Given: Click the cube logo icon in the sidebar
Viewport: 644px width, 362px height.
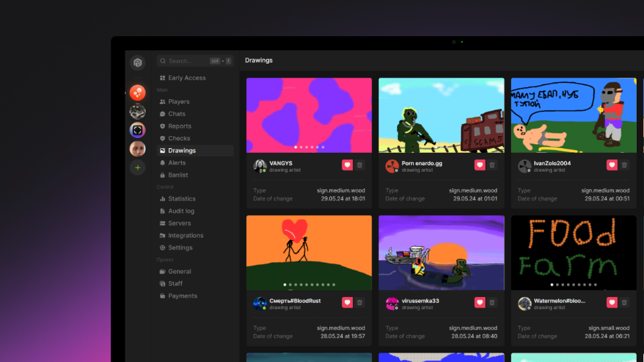Looking at the screenshot, I should [x=138, y=63].
